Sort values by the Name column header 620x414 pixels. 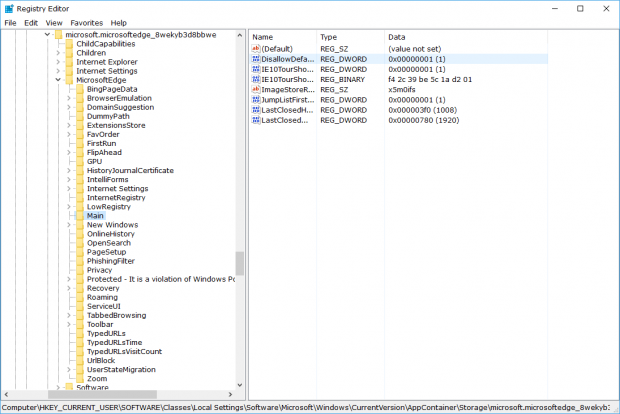[282, 36]
